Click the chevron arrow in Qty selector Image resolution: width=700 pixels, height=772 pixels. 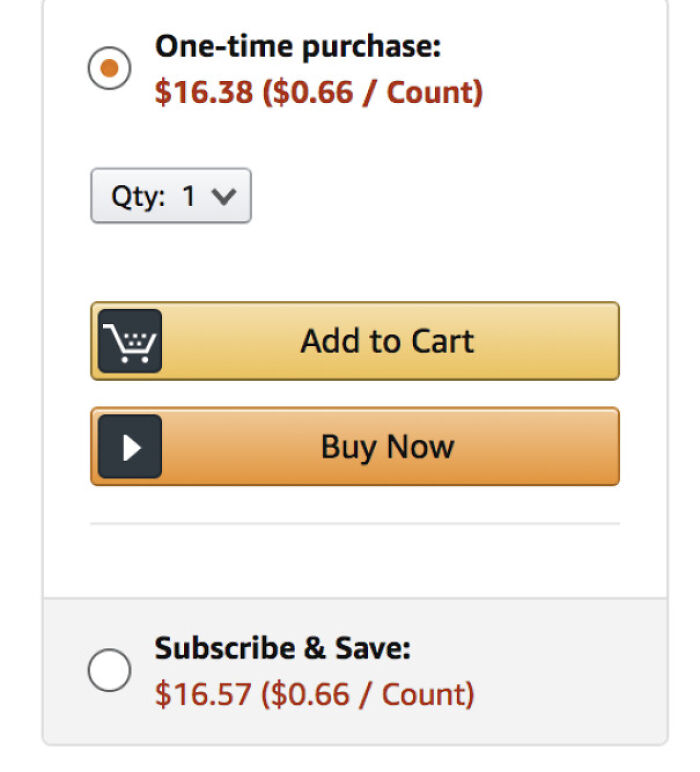click(x=225, y=197)
